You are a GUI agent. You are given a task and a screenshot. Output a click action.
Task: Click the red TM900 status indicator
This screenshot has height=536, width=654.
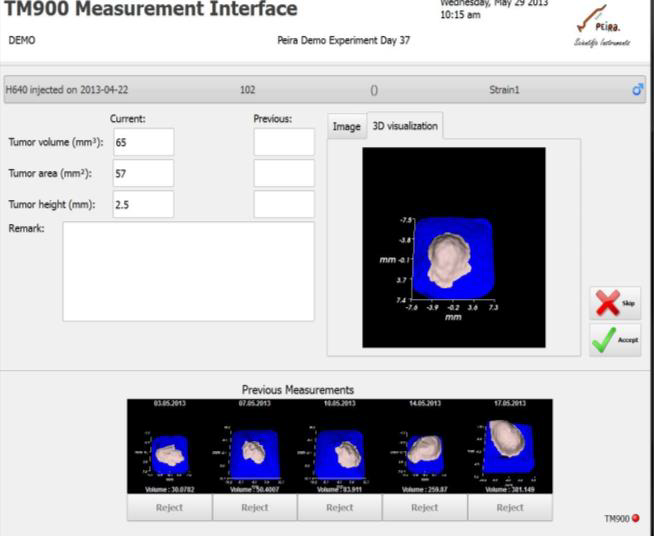tap(634, 519)
